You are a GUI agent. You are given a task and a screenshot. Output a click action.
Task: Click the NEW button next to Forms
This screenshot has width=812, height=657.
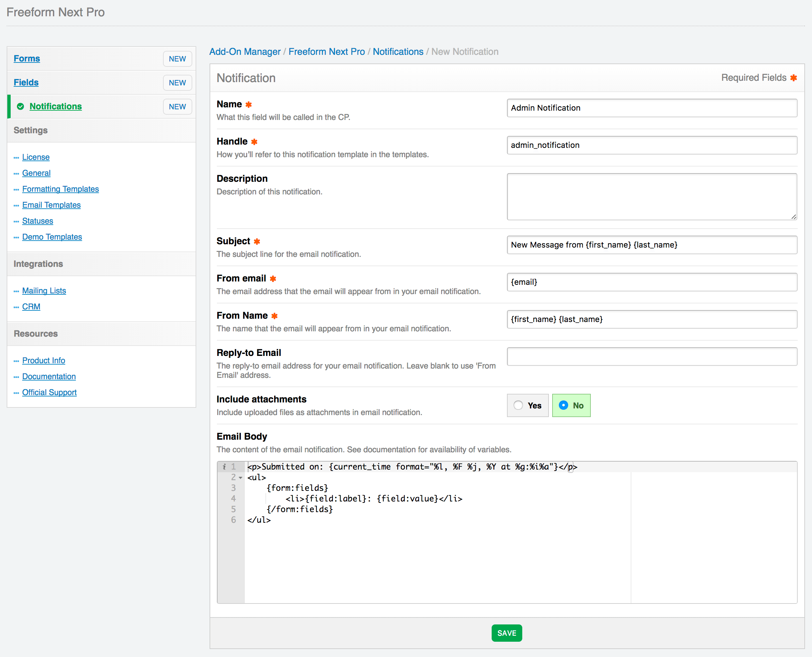point(177,58)
